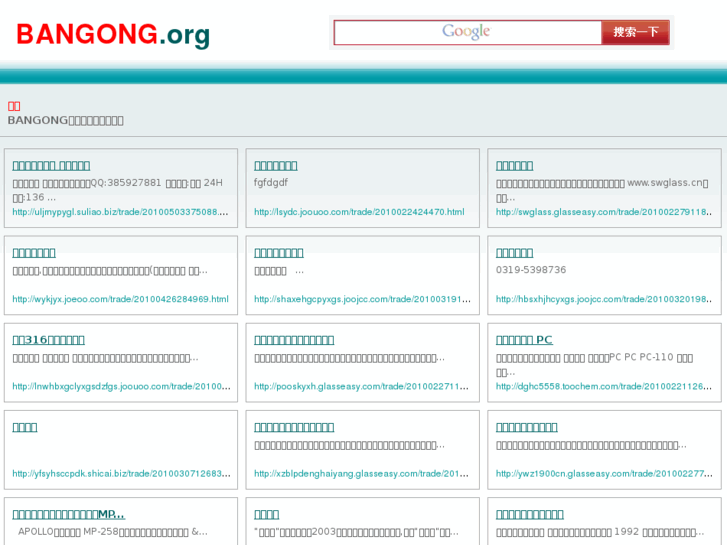
Task: Click the BANGONG subtitle text line
Action: click(65, 121)
